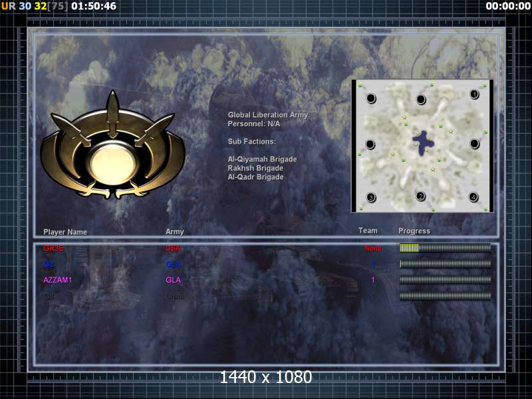Select Al-Qiyamah Brigade sub faction
Viewport: 532px width, 399px height.
tap(262, 159)
